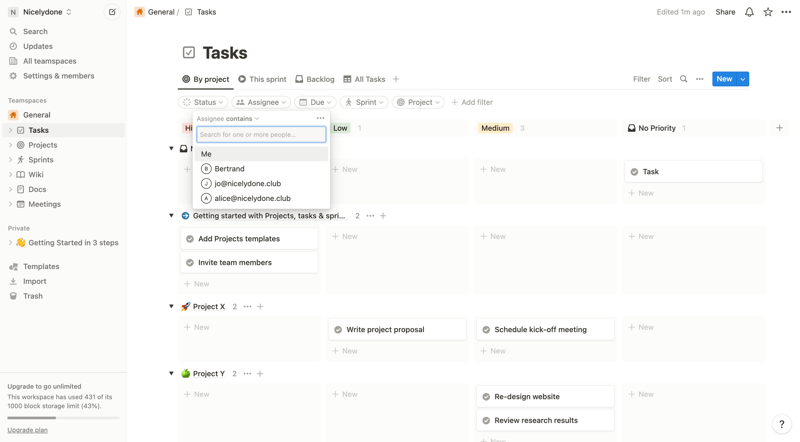Click the block storage usage progress bar
The width and height of the screenshot is (800, 442).
click(x=63, y=418)
